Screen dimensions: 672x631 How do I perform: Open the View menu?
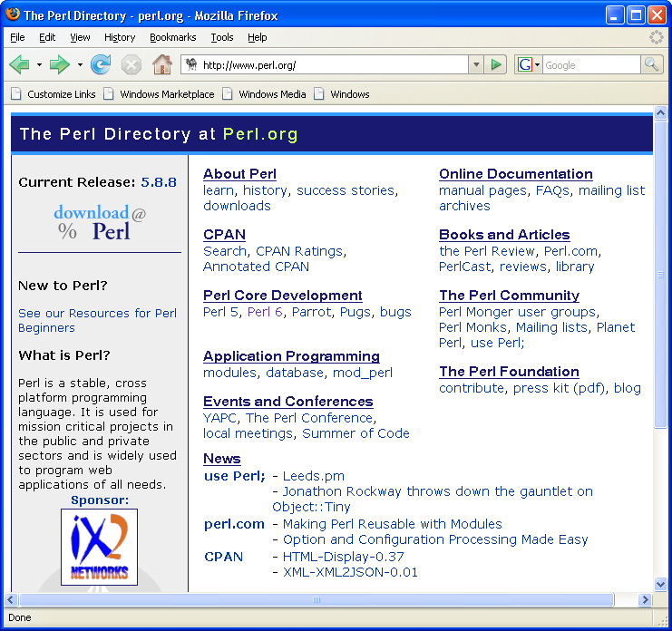click(80, 37)
